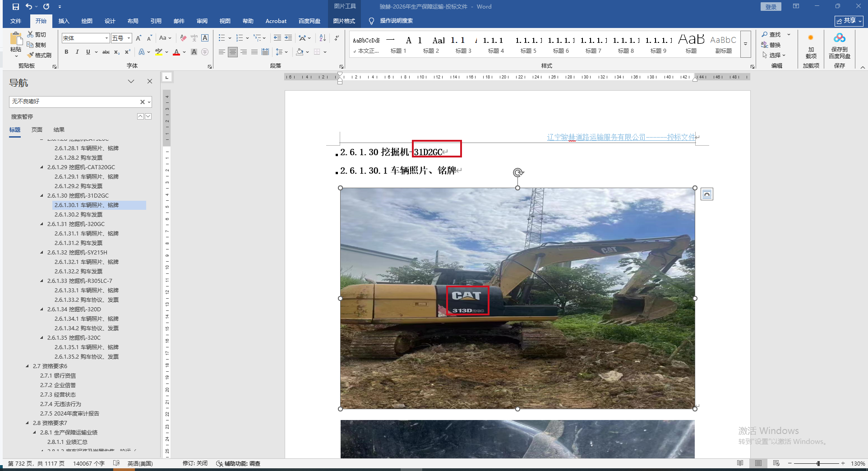Click the bullet list icon
The image size is (868, 471).
222,38
